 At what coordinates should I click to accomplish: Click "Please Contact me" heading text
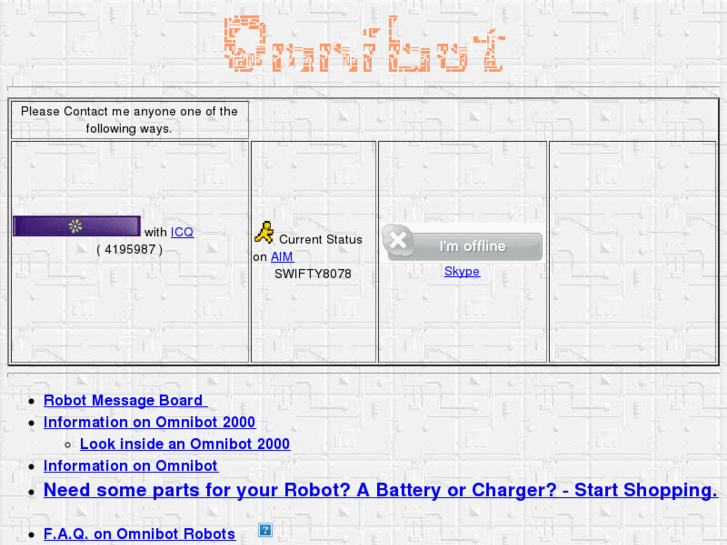tap(129, 120)
